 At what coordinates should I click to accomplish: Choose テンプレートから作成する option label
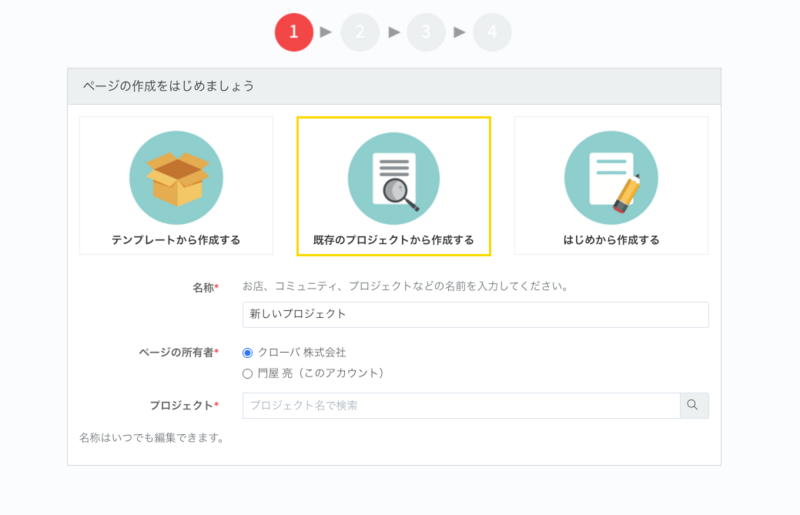(x=176, y=240)
